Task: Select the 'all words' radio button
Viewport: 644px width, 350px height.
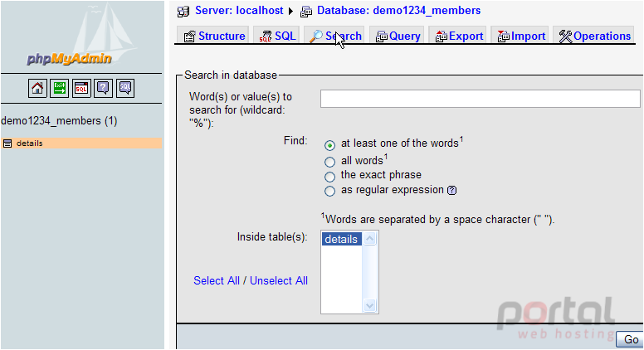Action: coord(329,162)
